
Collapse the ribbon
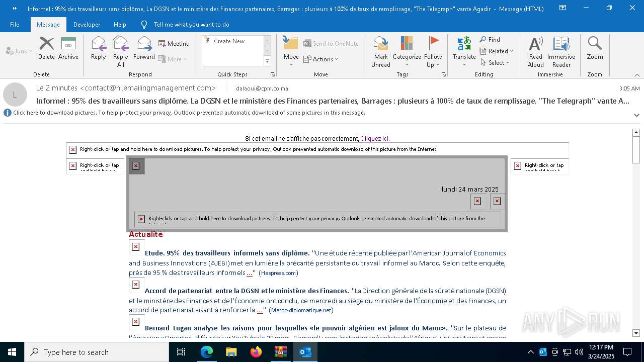[637, 74]
